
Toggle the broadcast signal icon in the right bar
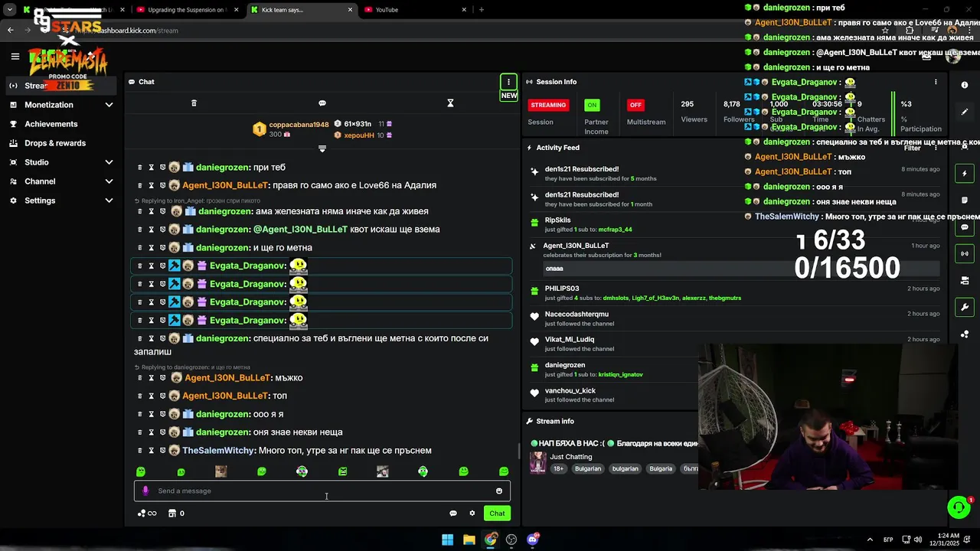click(x=965, y=253)
